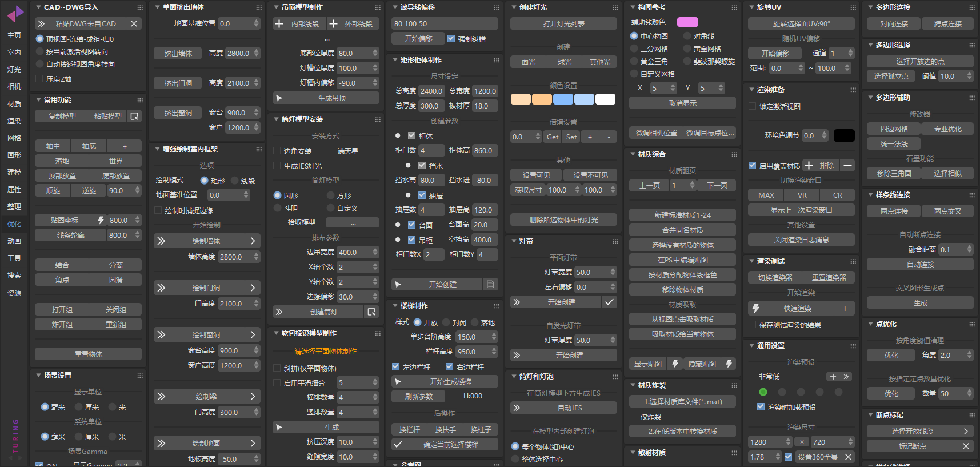Image resolution: width=980 pixels, height=467 pixels.
Task: Click the double-arrow icon on 绘制门洞
Action: coord(161,288)
